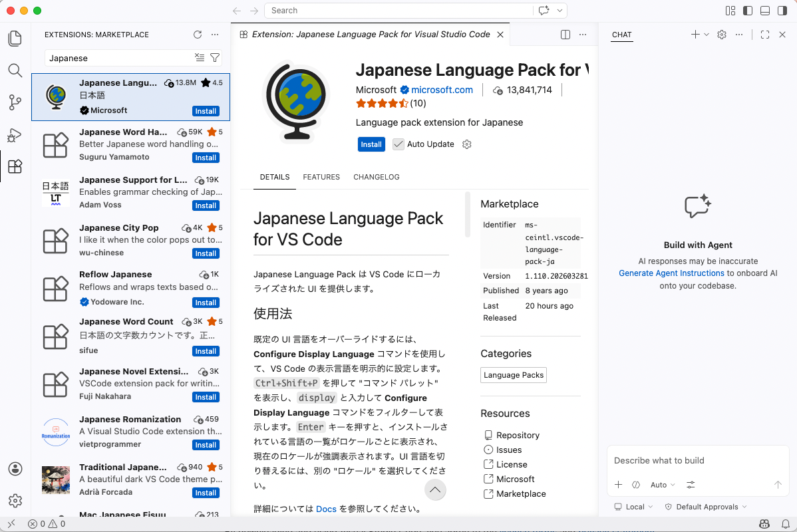Go back in navigation history
Screen dimensions: 797x532
[x=237, y=11]
